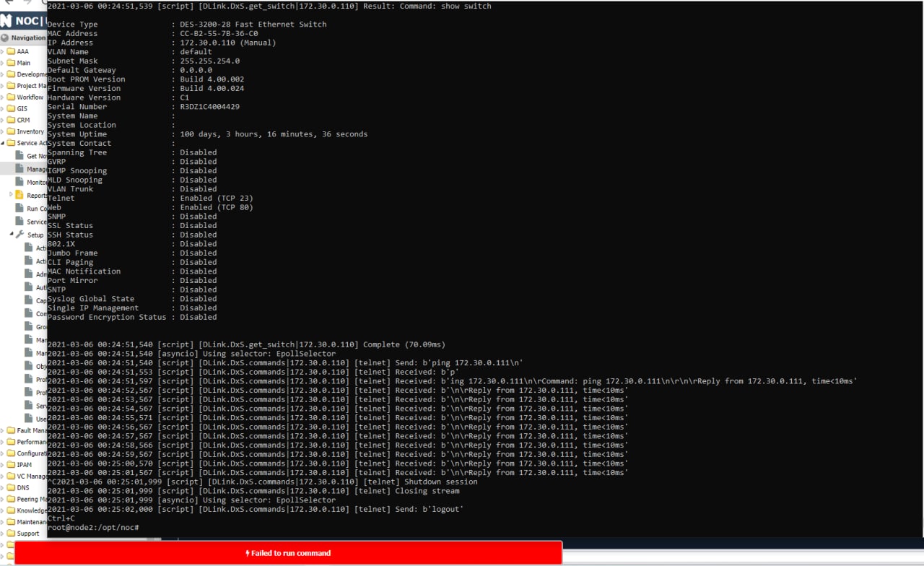
Task: Click the Knowledge folder icon
Action: click(11, 510)
